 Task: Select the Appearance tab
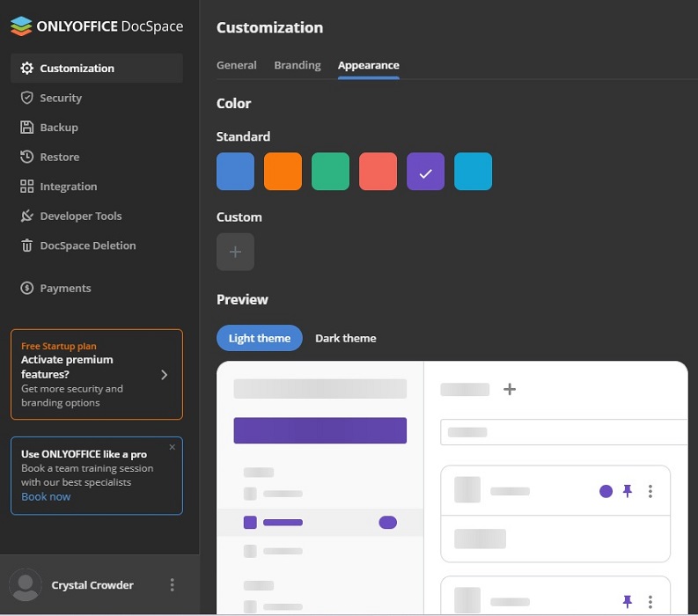click(369, 65)
